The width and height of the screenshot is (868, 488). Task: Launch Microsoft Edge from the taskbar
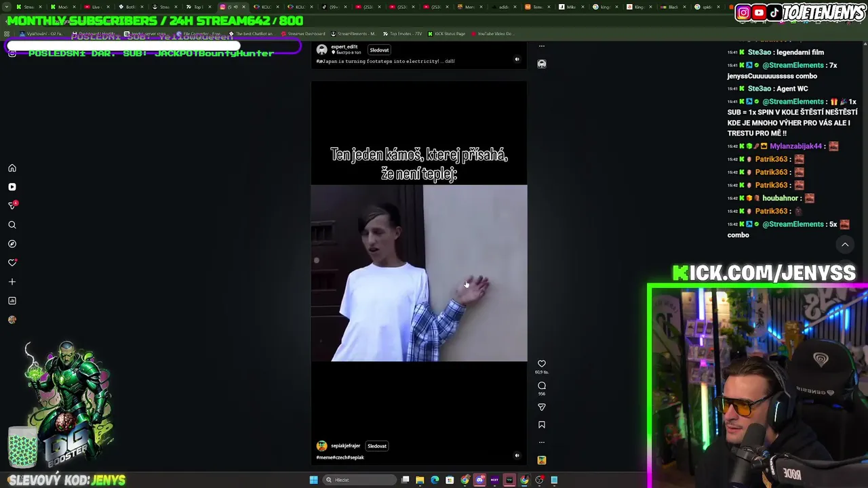[x=435, y=480]
